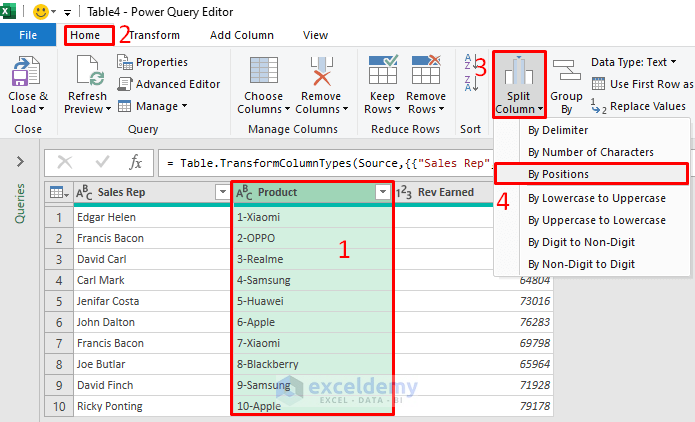Click Rev Earned 123 type icon
The width and height of the screenshot is (695, 422).
[x=404, y=192]
